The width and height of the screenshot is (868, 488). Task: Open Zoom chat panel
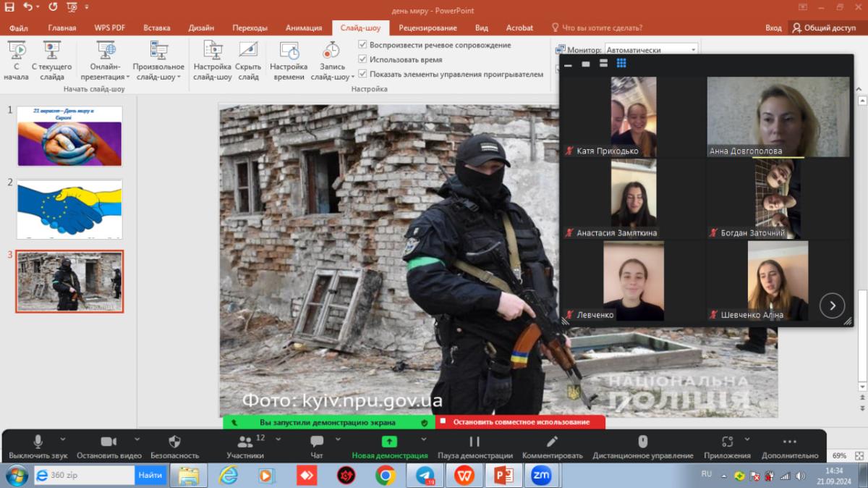(x=317, y=442)
